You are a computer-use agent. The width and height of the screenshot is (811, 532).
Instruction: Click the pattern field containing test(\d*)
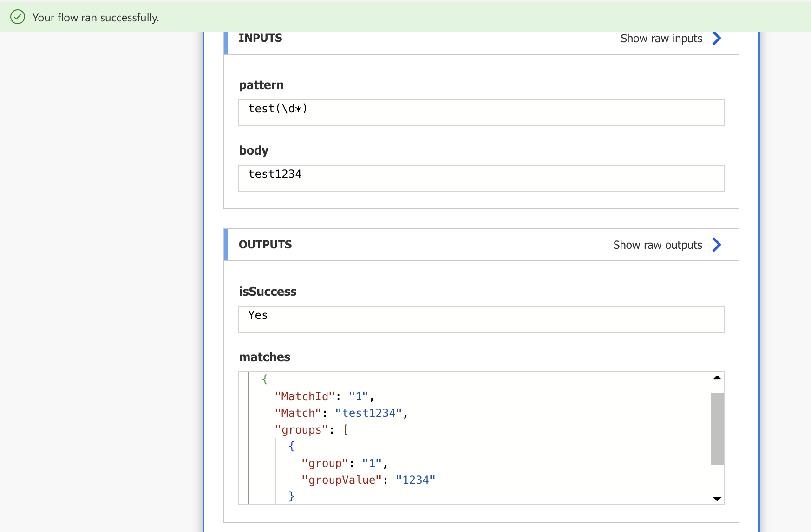click(481, 112)
